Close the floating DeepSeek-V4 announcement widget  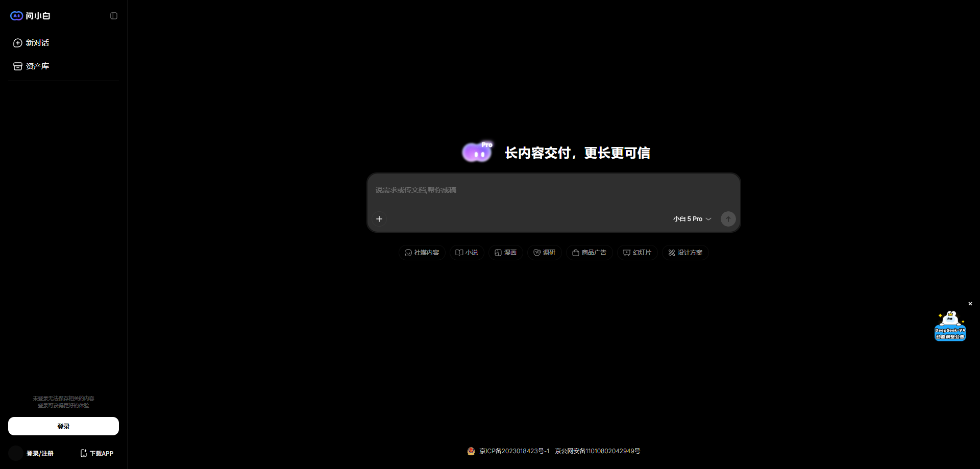pyautogui.click(x=970, y=304)
